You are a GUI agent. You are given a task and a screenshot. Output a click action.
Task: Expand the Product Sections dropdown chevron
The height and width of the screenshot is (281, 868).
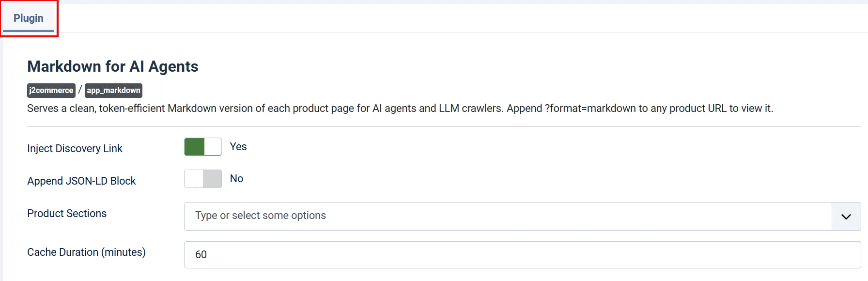pos(846,217)
